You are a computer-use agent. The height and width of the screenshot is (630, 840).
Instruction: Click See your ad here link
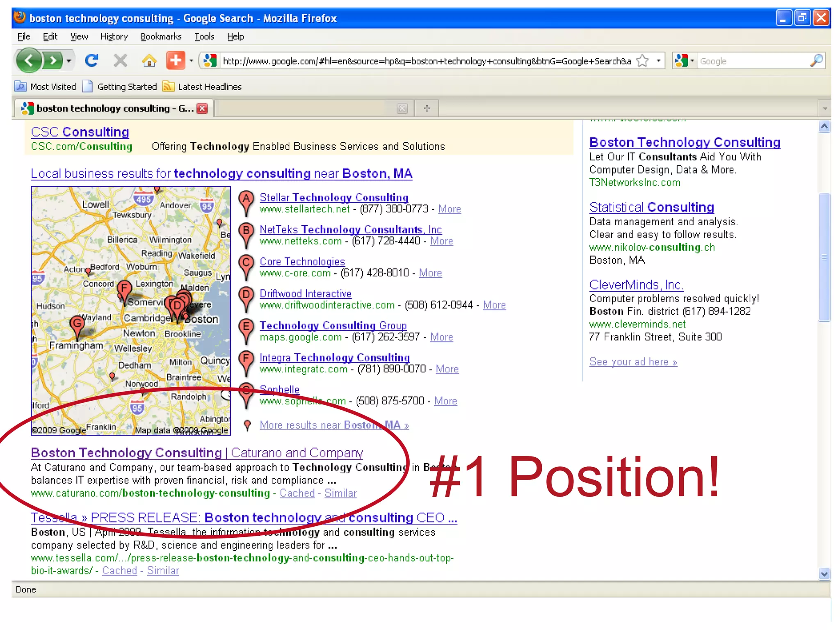[x=633, y=362]
